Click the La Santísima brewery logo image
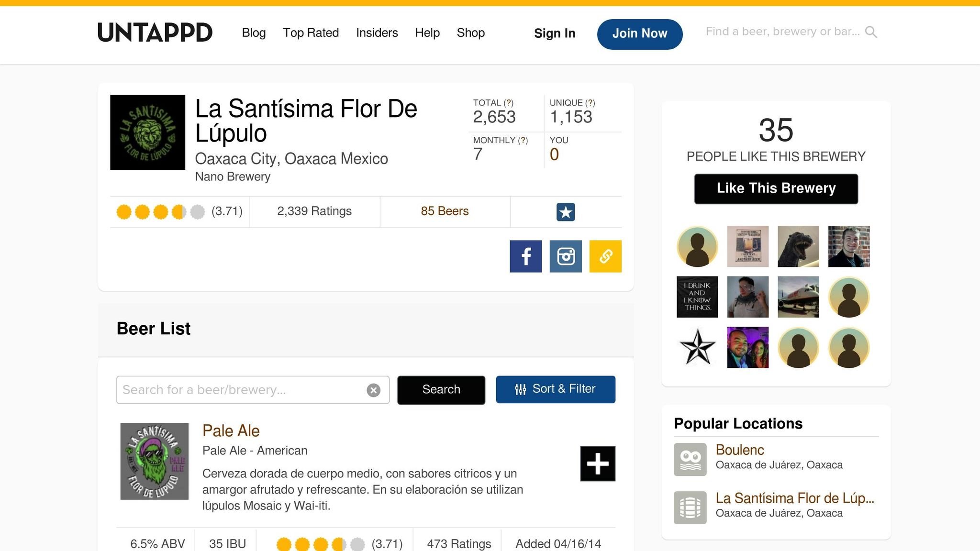The image size is (980, 551). pyautogui.click(x=147, y=132)
